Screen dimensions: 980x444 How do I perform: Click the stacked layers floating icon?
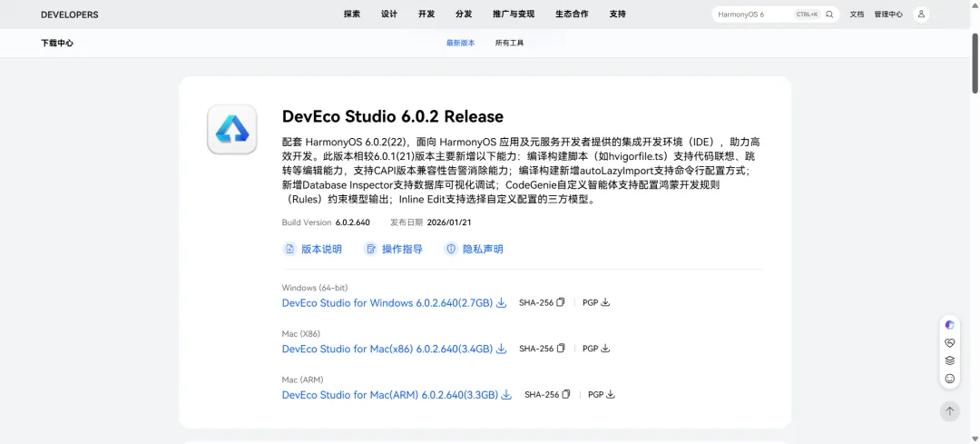click(x=950, y=360)
